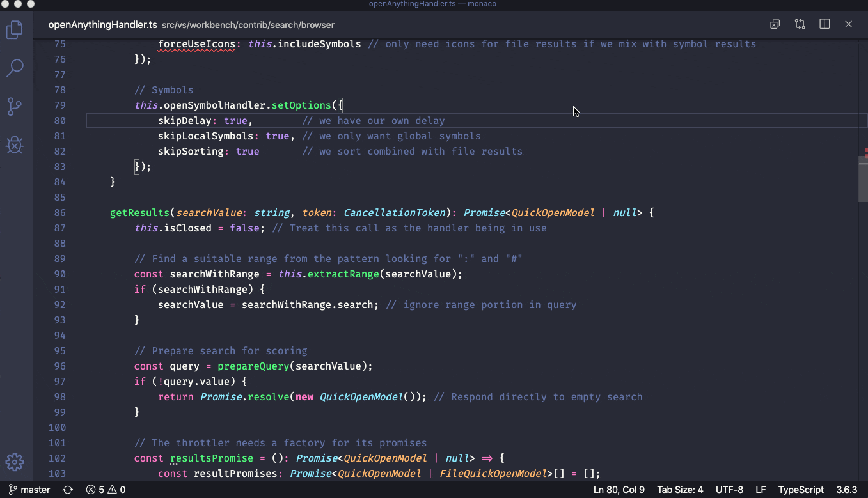Image resolution: width=868 pixels, height=498 pixels.
Task: Select the openAnythingHandler.ts tab title
Action: click(102, 25)
